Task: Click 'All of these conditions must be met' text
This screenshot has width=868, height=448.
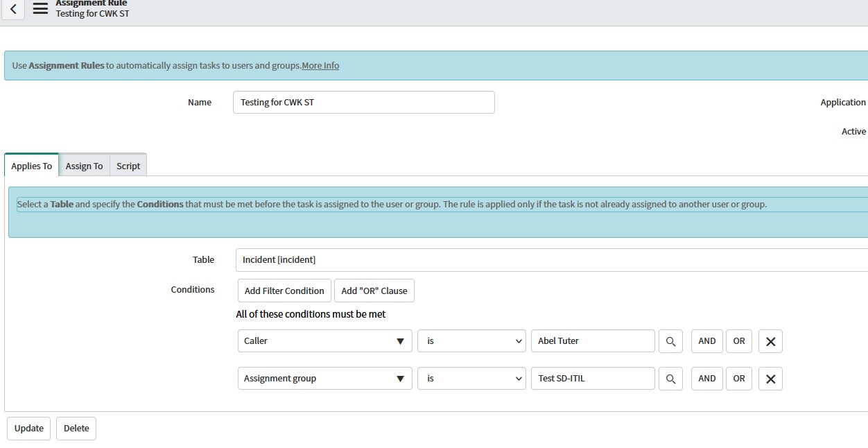Action: pos(311,315)
